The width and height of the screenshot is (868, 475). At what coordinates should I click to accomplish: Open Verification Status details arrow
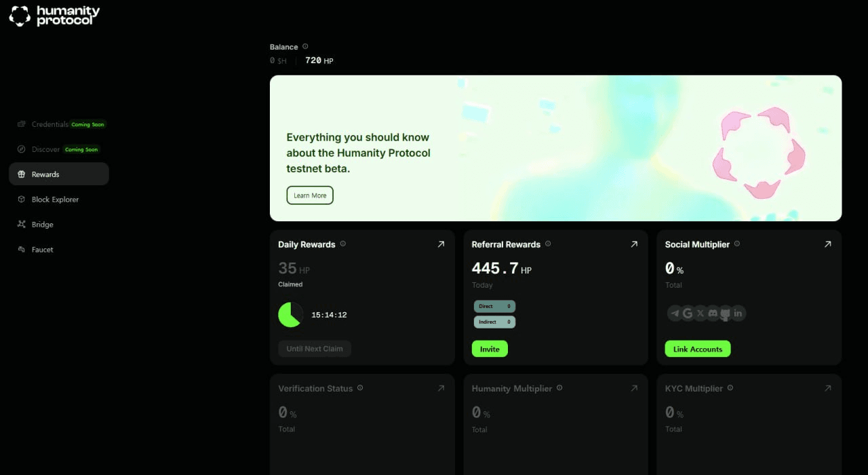click(x=441, y=388)
